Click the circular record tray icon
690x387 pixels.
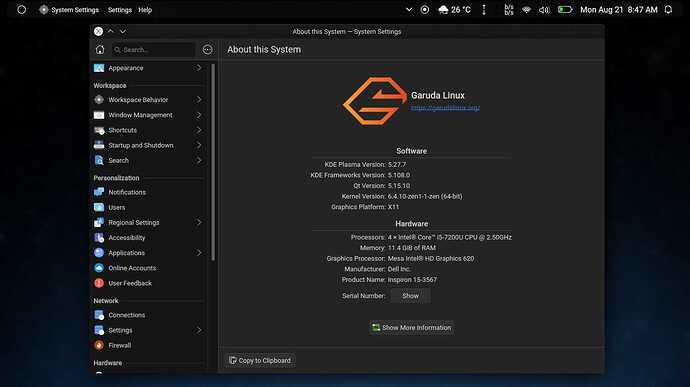coord(425,10)
